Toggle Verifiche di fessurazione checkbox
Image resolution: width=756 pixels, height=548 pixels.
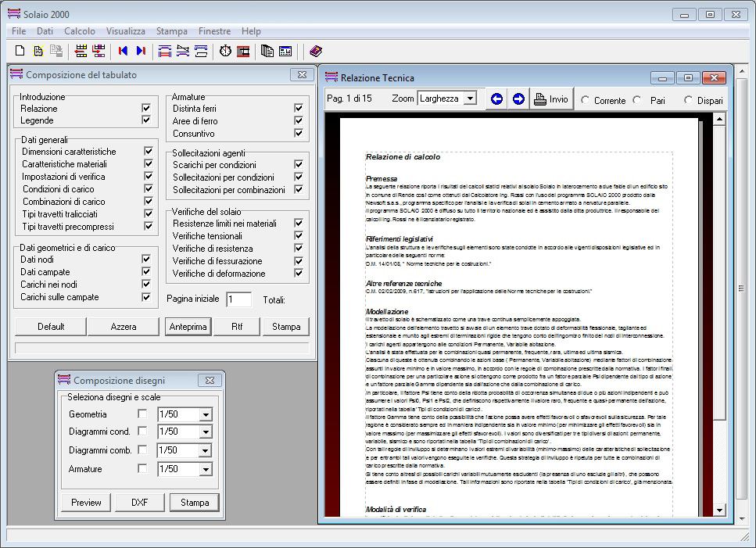coord(299,261)
